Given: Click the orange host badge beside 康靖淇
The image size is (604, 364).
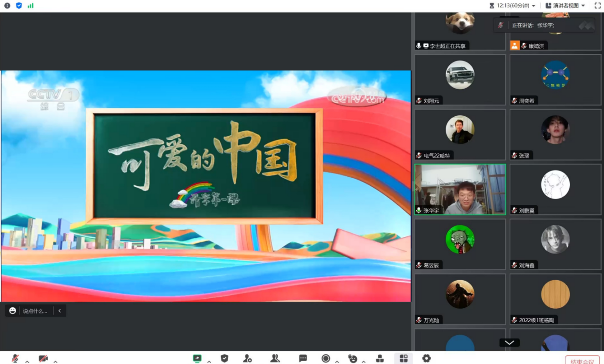Looking at the screenshot, I should point(514,45).
